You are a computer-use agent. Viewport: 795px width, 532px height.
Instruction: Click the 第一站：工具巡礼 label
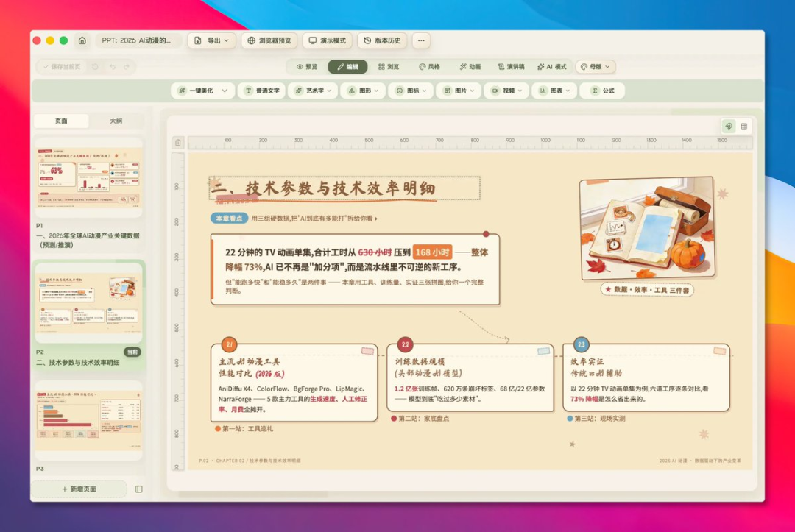[x=244, y=429]
